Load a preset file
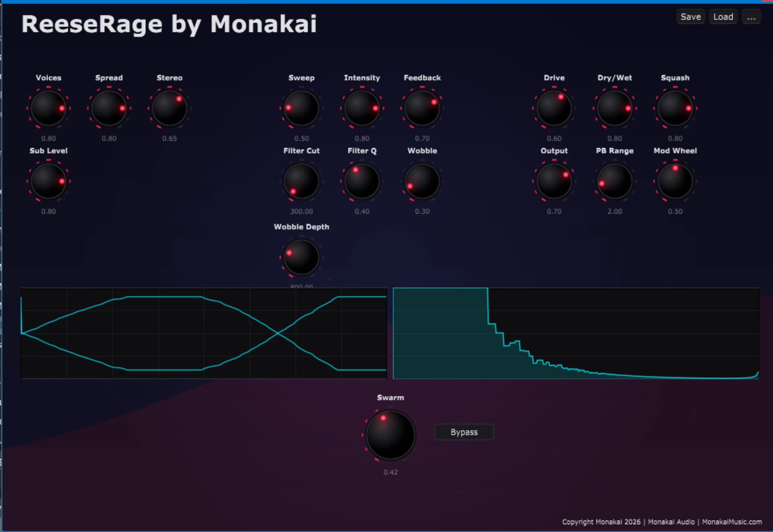Viewport: 773px width, 532px height. (723, 17)
